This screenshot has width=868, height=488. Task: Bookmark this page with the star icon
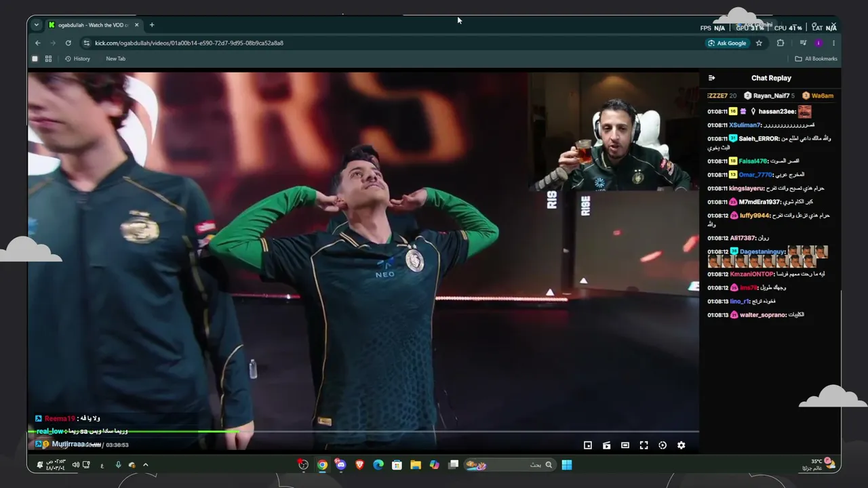point(759,43)
